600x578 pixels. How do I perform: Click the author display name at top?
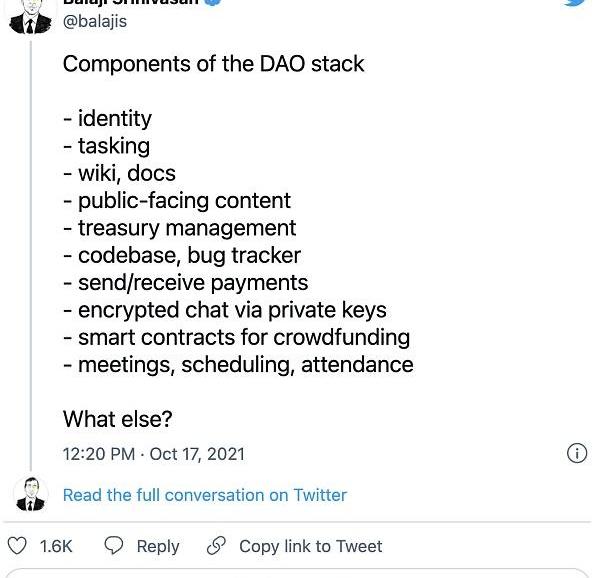tap(131, 2)
